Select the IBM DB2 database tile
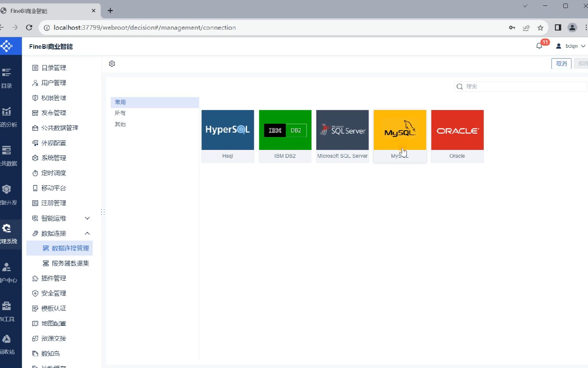Image resolution: width=588 pixels, height=368 pixels. (285, 136)
